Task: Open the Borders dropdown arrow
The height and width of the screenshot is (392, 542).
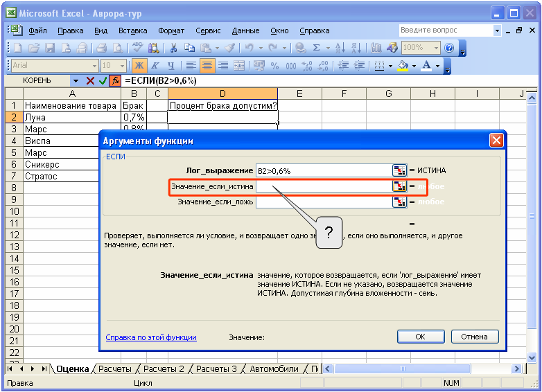Action: point(391,66)
